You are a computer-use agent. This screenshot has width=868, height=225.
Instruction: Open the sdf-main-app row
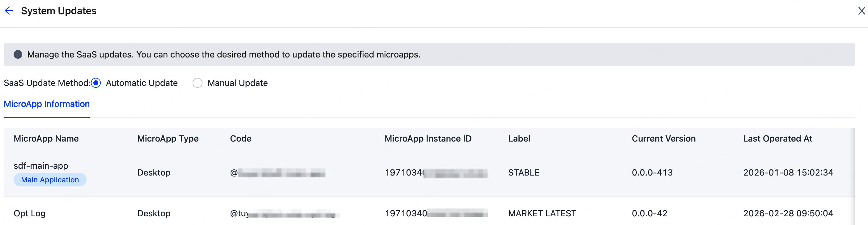tap(41, 166)
